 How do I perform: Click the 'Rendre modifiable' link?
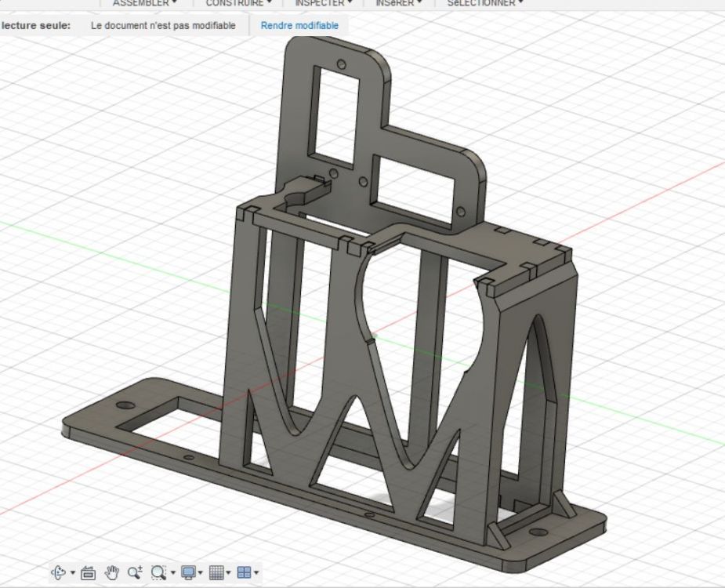(x=299, y=25)
